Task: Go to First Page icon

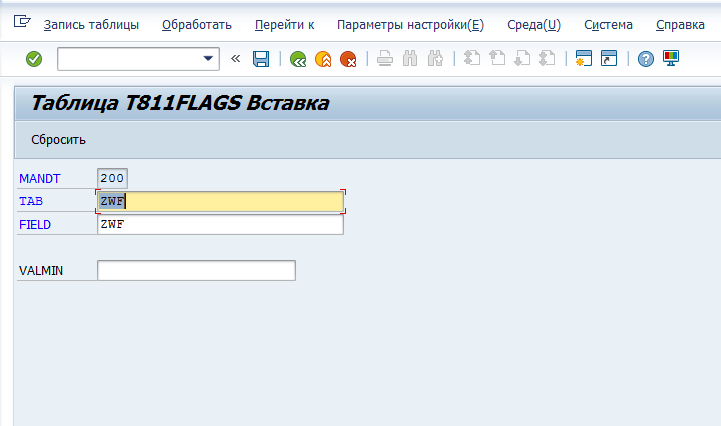Action: point(472,58)
